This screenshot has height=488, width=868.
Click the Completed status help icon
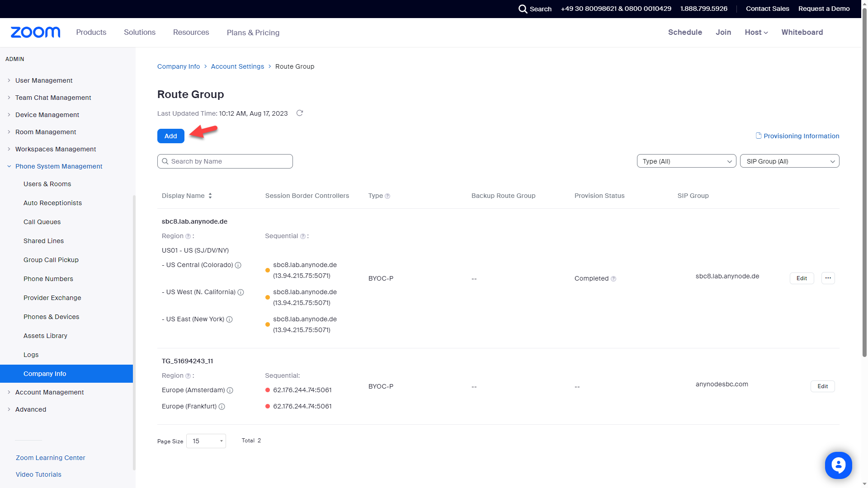click(x=613, y=279)
